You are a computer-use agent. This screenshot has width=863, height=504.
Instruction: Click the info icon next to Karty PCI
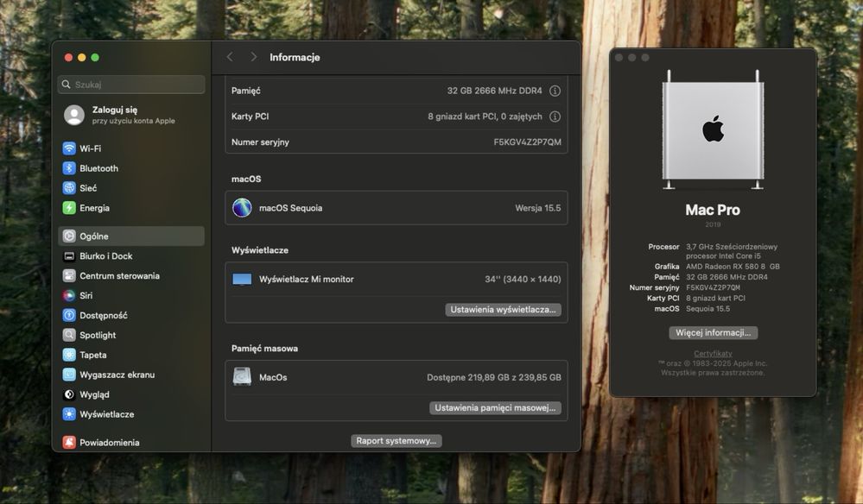[555, 117]
